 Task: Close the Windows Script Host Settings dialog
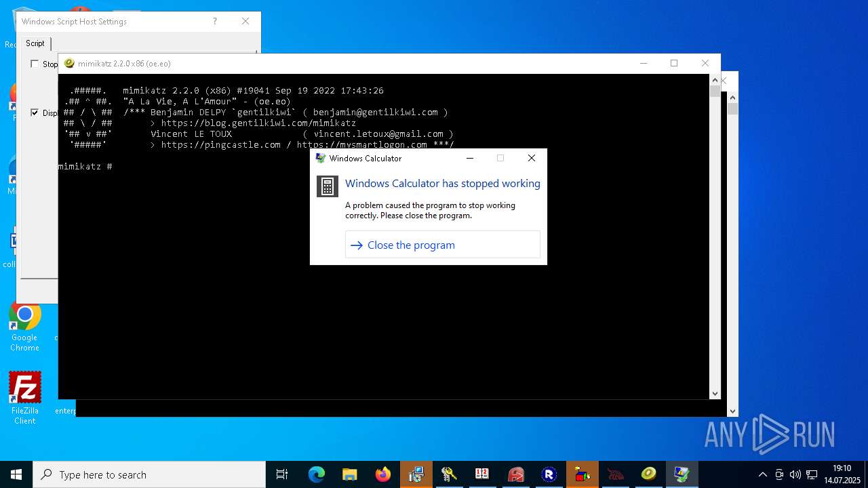(245, 21)
